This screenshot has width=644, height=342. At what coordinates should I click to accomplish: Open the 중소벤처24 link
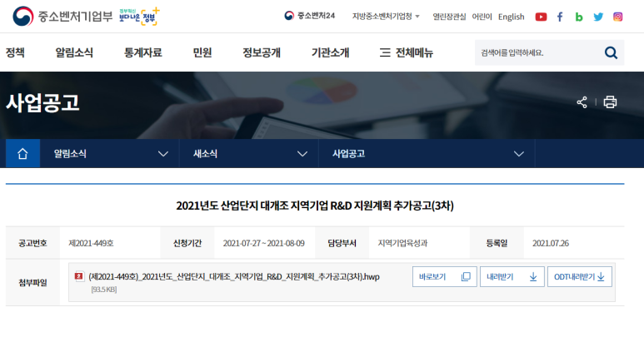pyautogui.click(x=310, y=16)
